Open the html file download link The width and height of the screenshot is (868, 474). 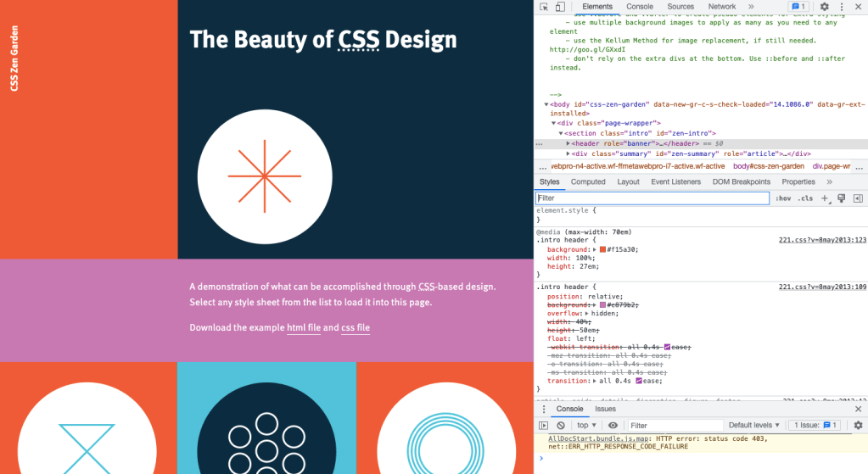[303, 327]
